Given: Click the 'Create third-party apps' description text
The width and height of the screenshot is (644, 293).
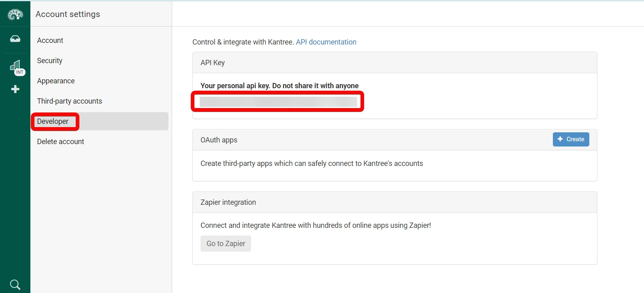Looking at the screenshot, I should (x=311, y=163).
